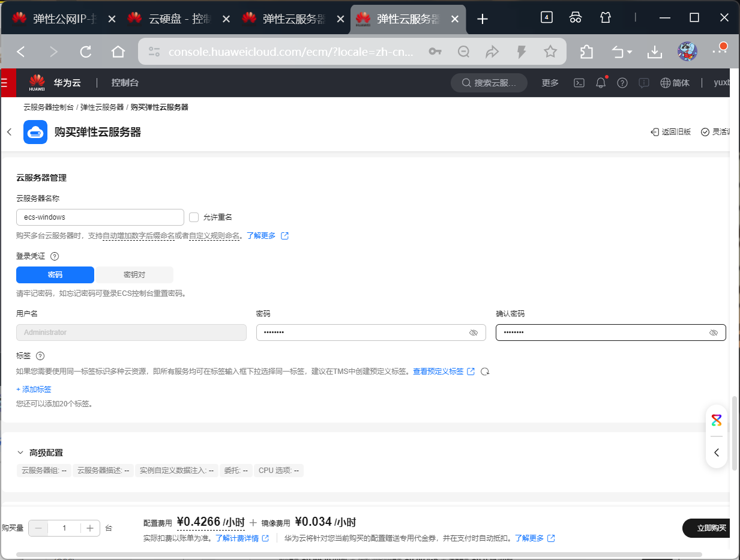Open browser extensions puzzle icon
Screen dimensions: 740x560
(586, 52)
